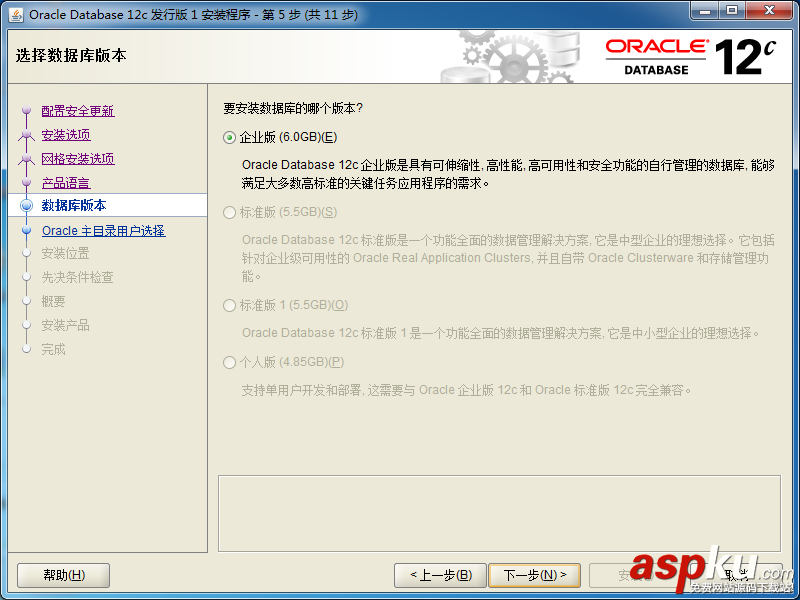Minimize the installer window
Screen dimensions: 800x600
pos(706,11)
